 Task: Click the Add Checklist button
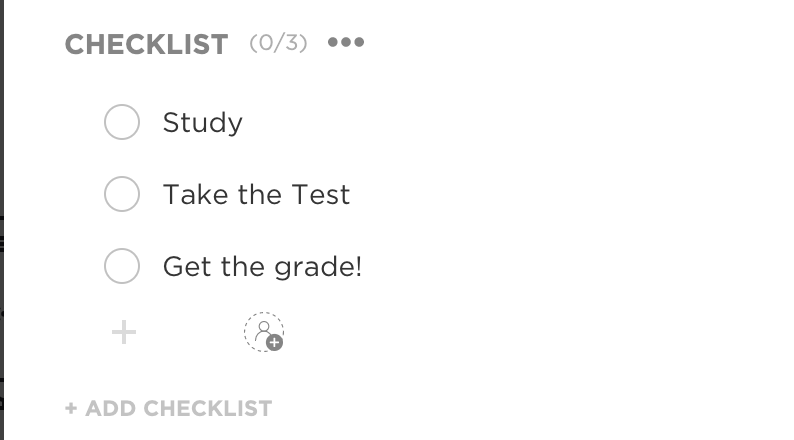tap(169, 408)
